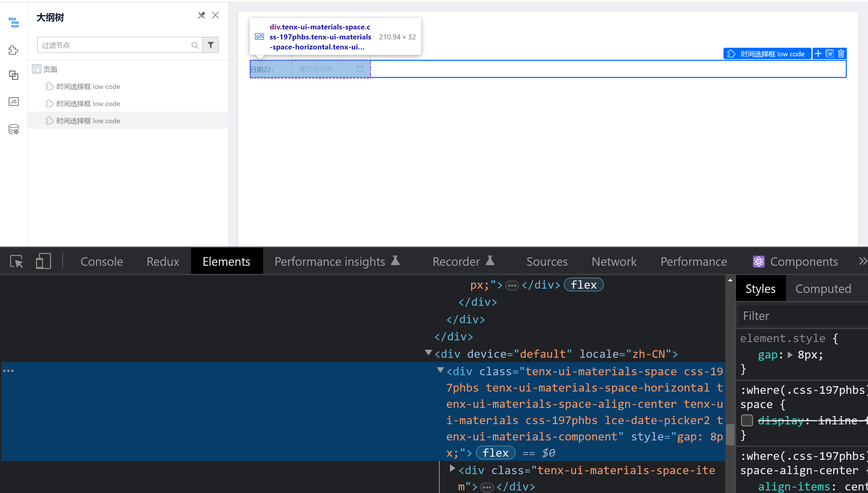Close the 大纲树 panel
The image size is (868, 493).
coord(215,15)
